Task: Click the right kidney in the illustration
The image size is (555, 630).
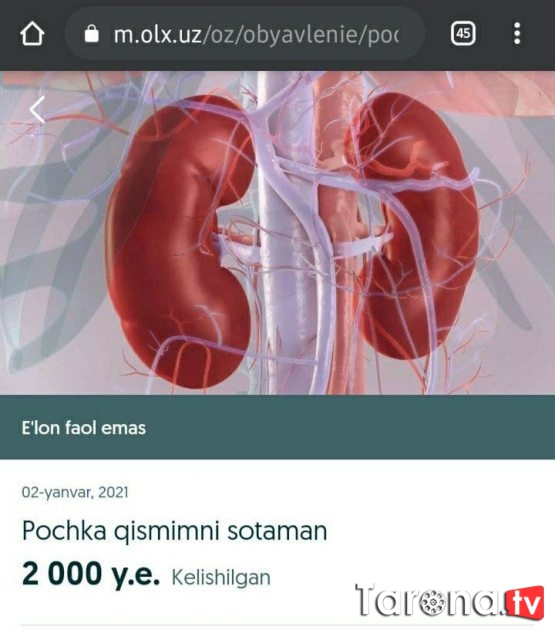Action: pyautogui.click(x=414, y=225)
